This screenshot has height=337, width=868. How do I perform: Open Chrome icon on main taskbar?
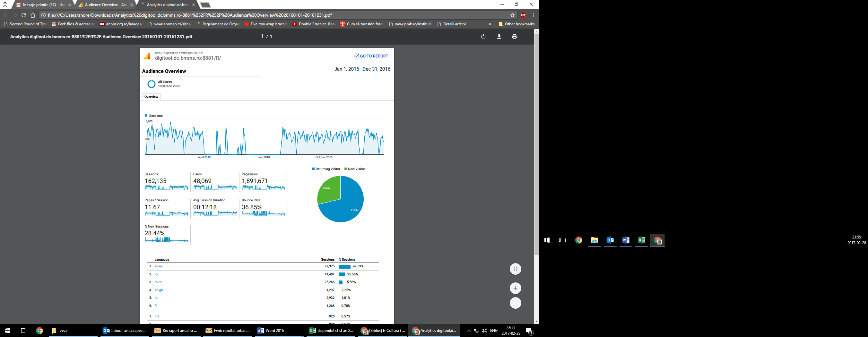coord(39,331)
